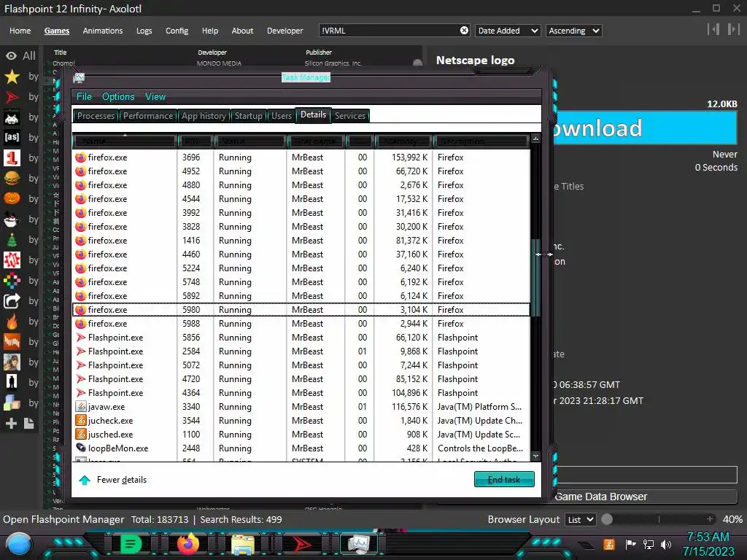Image resolution: width=747 pixels, height=560 pixels.
Task: Open Task Manager Options menu
Action: tap(118, 97)
